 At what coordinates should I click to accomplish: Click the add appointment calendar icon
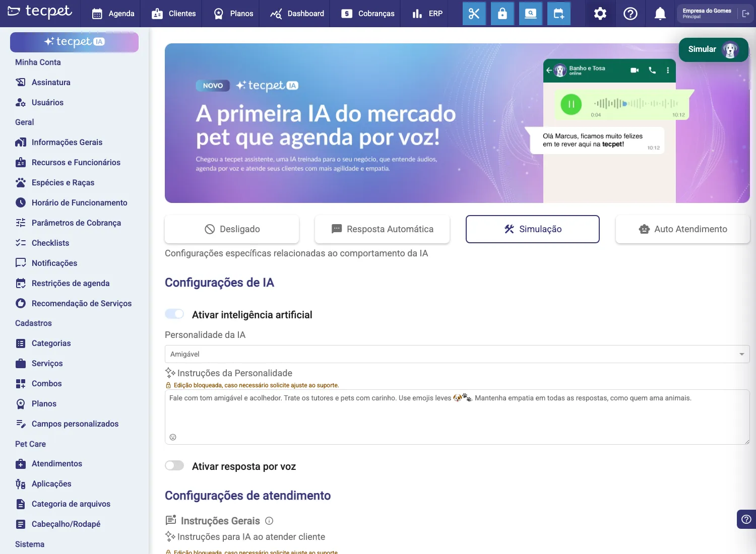click(x=559, y=14)
